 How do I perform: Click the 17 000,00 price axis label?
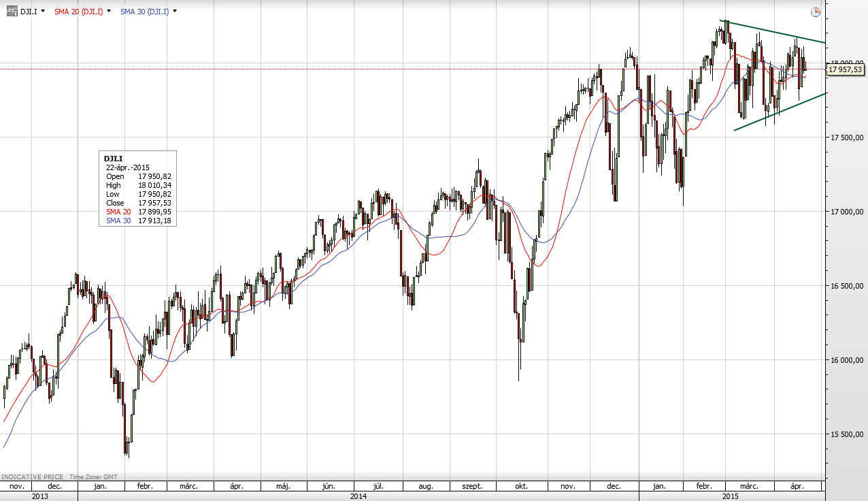pos(847,212)
